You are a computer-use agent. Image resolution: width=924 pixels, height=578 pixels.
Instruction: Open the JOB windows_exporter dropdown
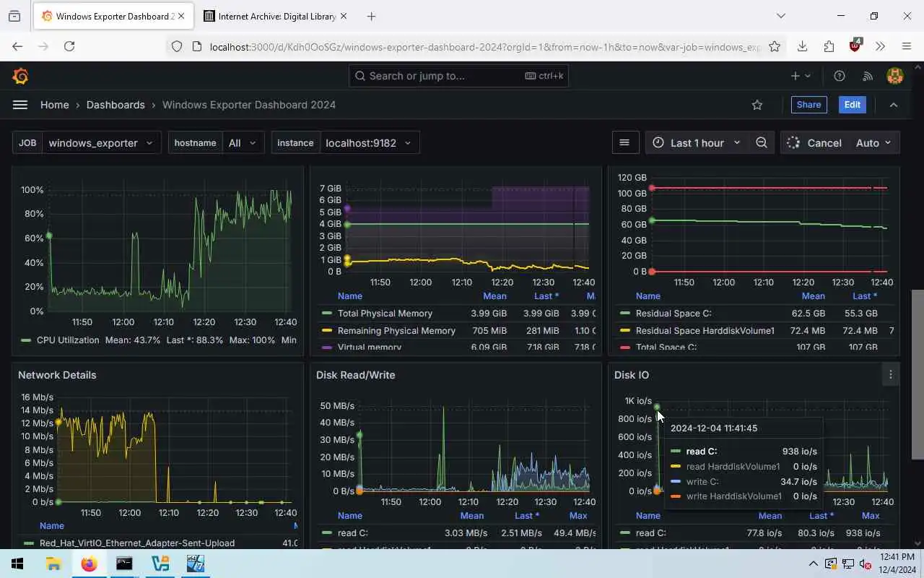tap(101, 143)
